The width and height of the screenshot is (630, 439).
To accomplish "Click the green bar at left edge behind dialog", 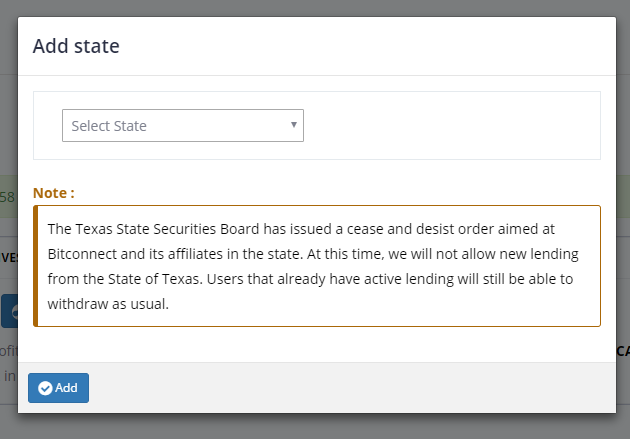I will 8,197.
